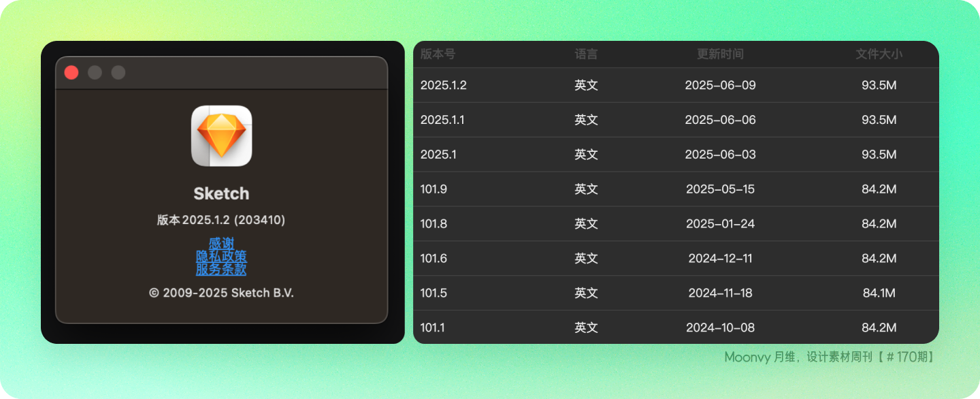Image resolution: width=980 pixels, height=399 pixels.
Task: Select the 语言 column header
Action: click(586, 54)
